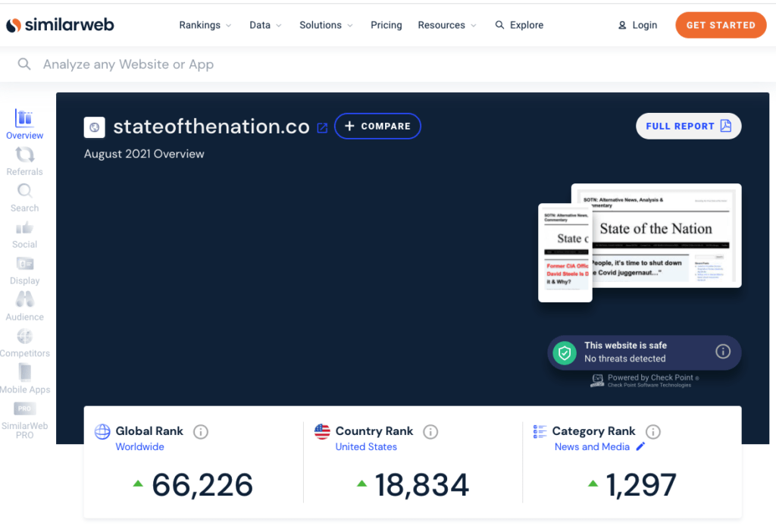Open the Referrals section icon
This screenshot has height=532, width=776.
tap(24, 155)
